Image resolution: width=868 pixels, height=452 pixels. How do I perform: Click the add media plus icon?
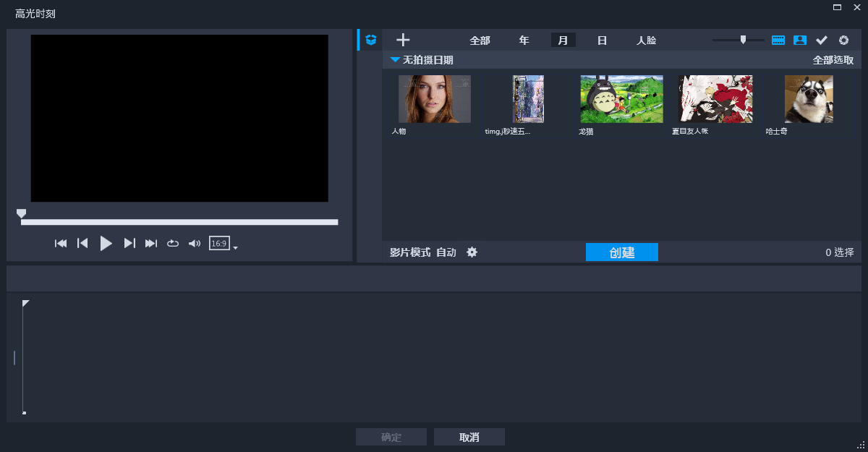coord(402,40)
